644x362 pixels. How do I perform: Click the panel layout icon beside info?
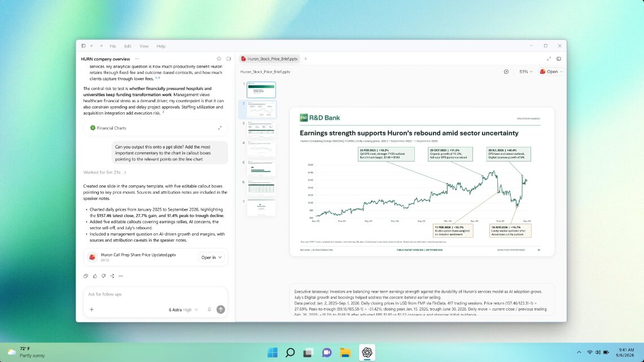coord(229,59)
